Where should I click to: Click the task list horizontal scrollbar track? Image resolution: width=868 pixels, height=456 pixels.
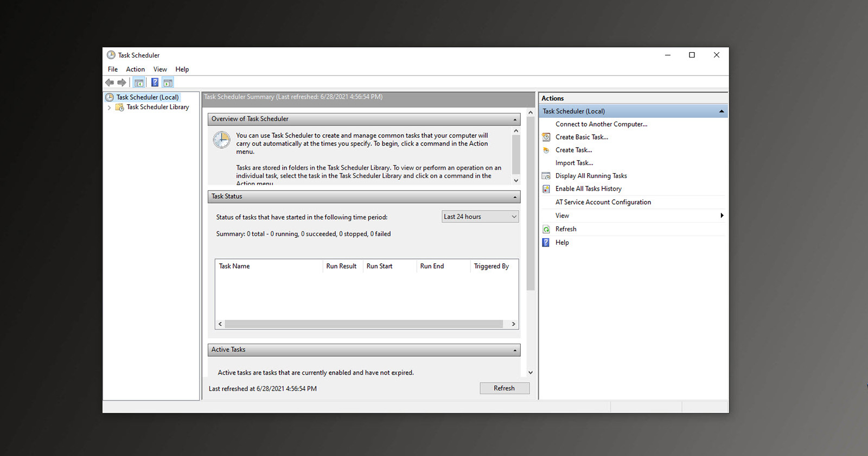[x=364, y=324]
